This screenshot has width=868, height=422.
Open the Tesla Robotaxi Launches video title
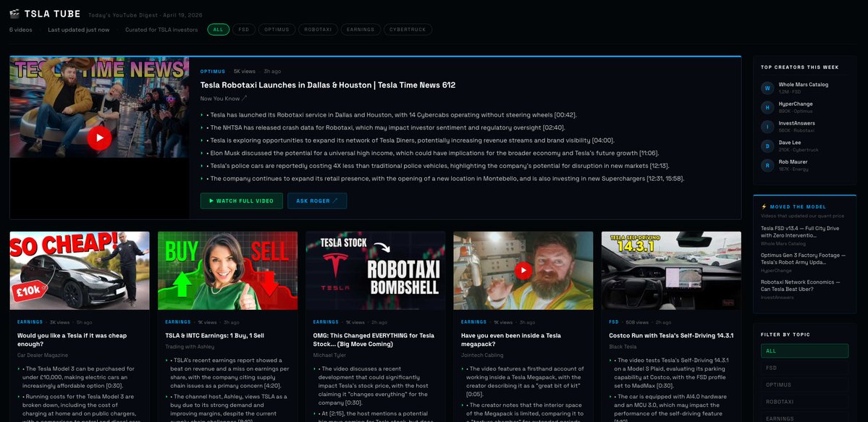(x=328, y=85)
